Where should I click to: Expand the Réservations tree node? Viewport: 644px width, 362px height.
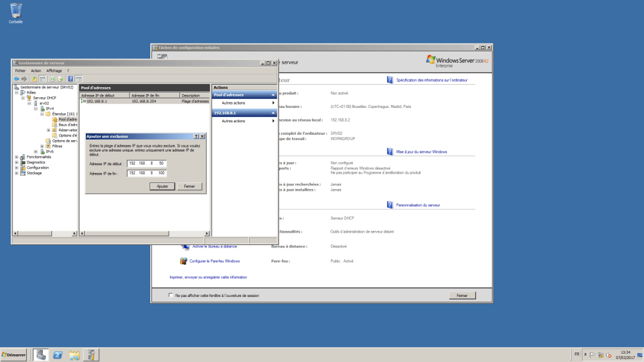tap(48, 130)
